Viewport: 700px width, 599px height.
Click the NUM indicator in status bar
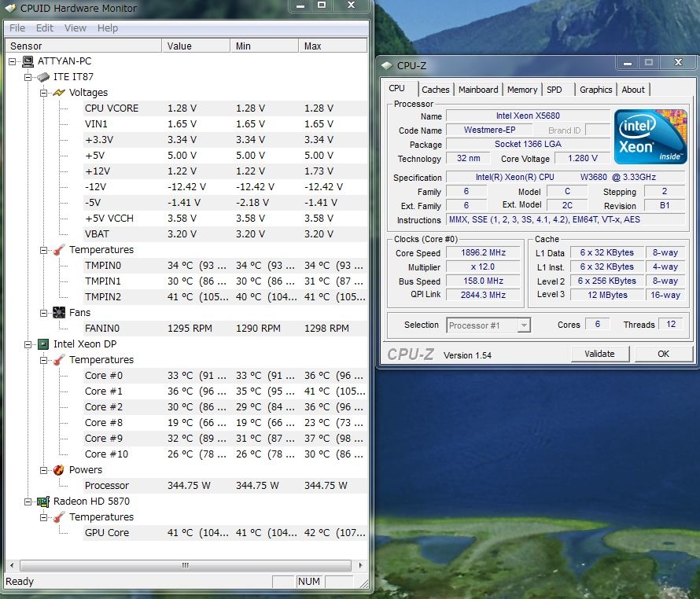coord(309,582)
